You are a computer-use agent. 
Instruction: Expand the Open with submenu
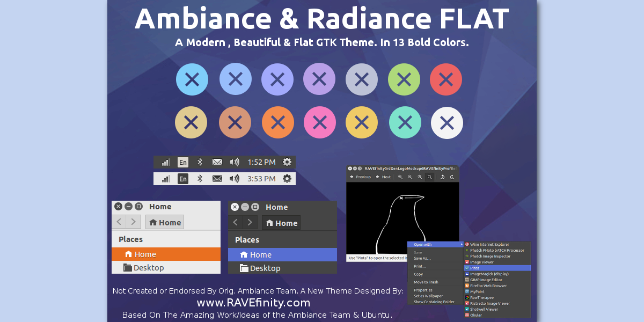(x=435, y=245)
